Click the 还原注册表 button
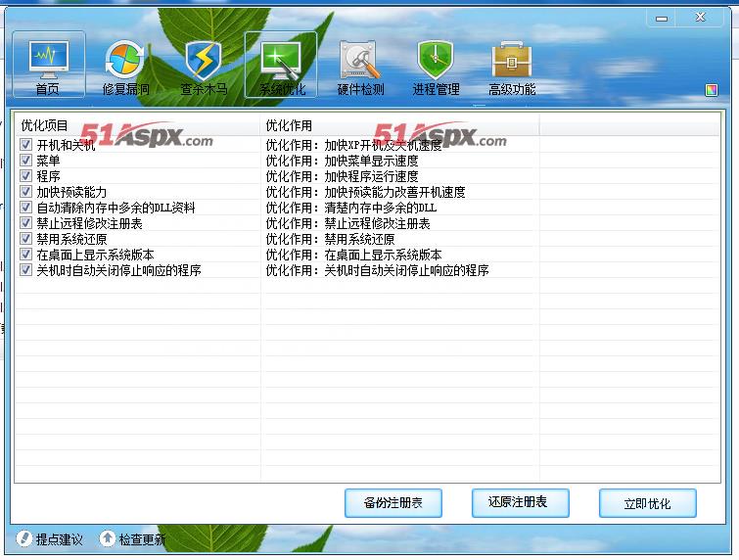739x560 pixels. pyautogui.click(x=521, y=503)
